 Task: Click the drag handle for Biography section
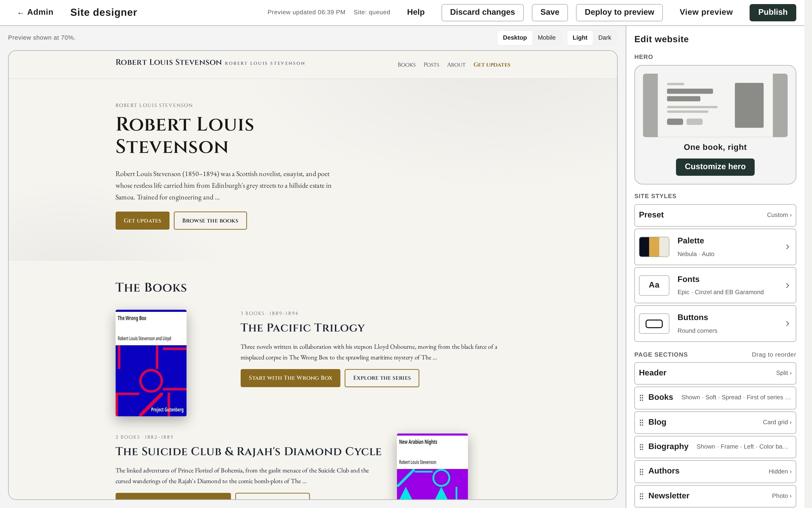641,447
